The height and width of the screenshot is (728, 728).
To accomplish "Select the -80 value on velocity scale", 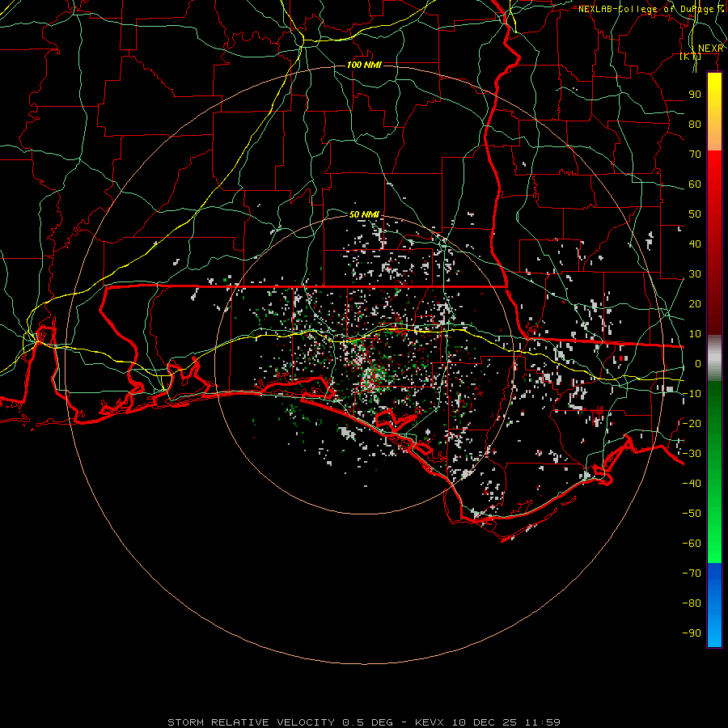I will click(692, 603).
